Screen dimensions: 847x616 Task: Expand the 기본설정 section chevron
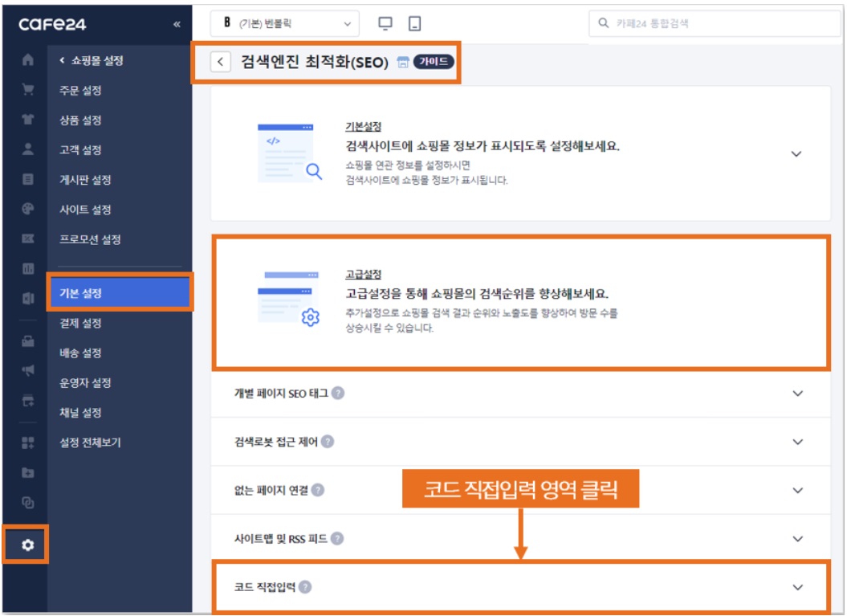(796, 154)
